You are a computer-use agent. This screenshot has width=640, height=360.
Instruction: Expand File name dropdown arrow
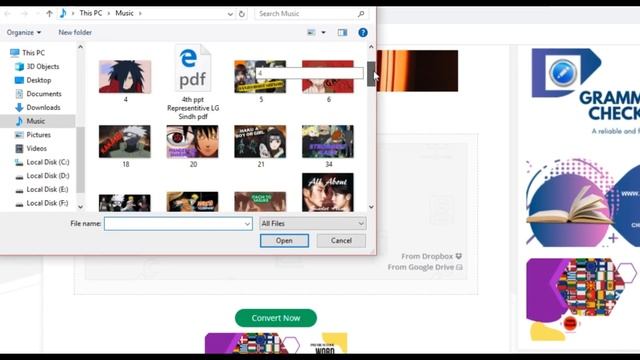coord(247,224)
